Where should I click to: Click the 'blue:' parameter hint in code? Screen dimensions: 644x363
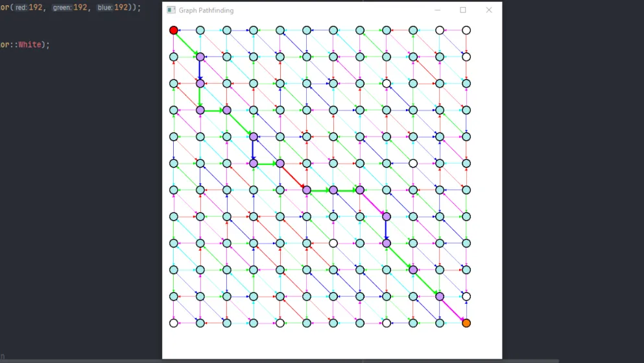104,8
